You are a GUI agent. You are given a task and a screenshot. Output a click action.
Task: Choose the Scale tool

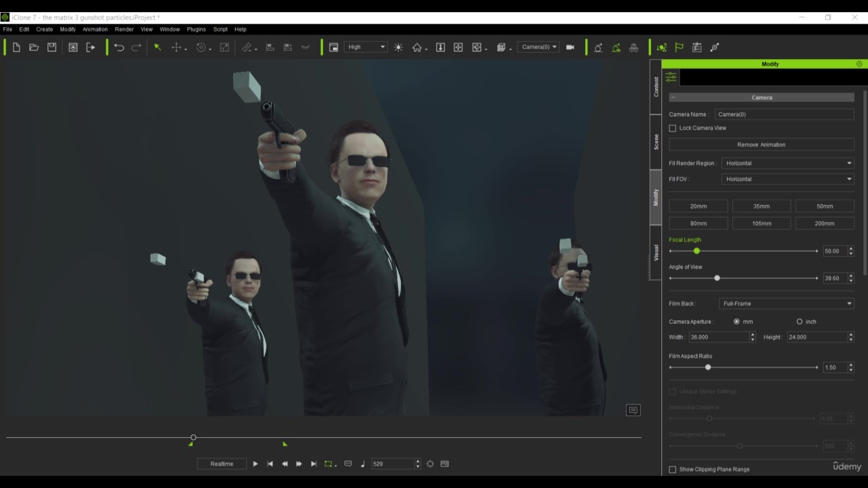224,47
